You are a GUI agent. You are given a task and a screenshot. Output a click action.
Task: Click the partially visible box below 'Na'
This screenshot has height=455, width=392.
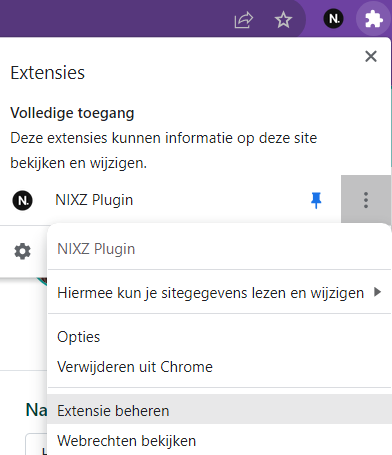pyautogui.click(x=36, y=444)
